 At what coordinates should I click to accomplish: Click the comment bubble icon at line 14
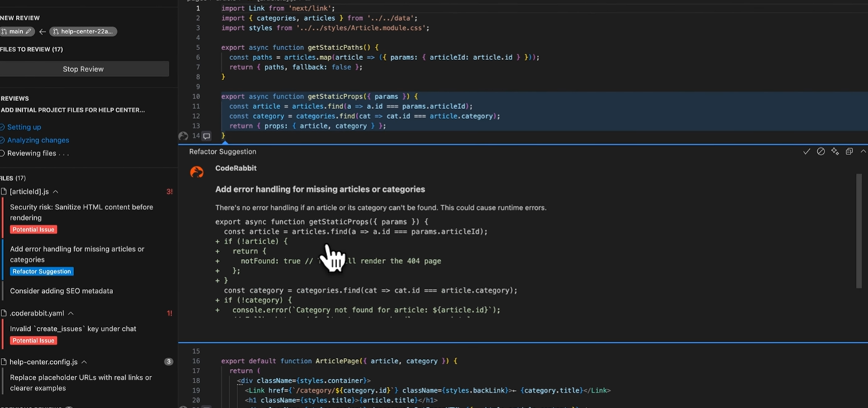(x=207, y=136)
